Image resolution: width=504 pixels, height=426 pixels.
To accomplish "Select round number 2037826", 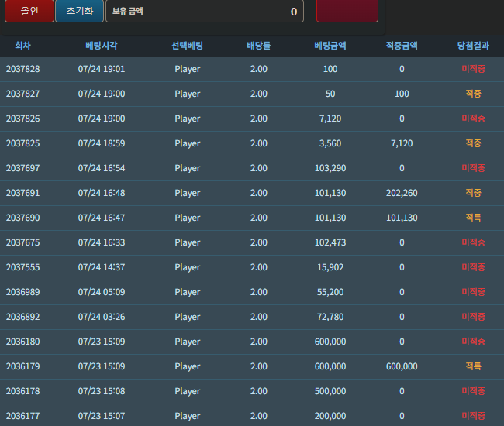I will 22,119.
